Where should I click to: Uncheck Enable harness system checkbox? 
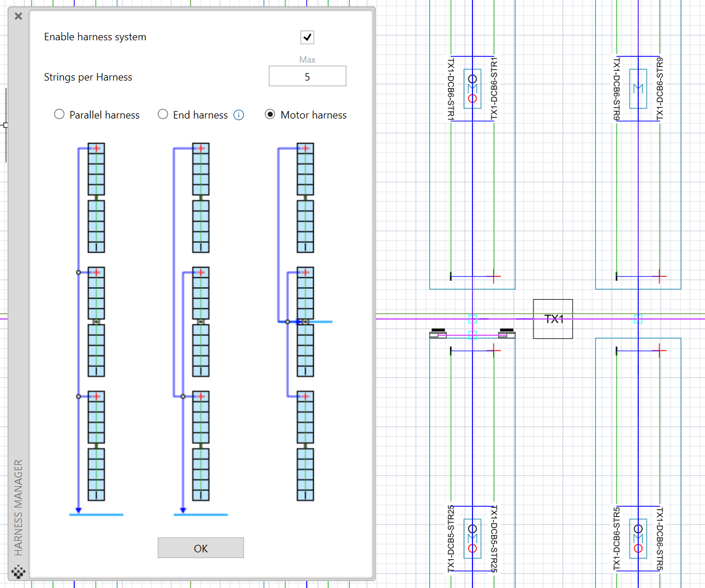point(307,37)
